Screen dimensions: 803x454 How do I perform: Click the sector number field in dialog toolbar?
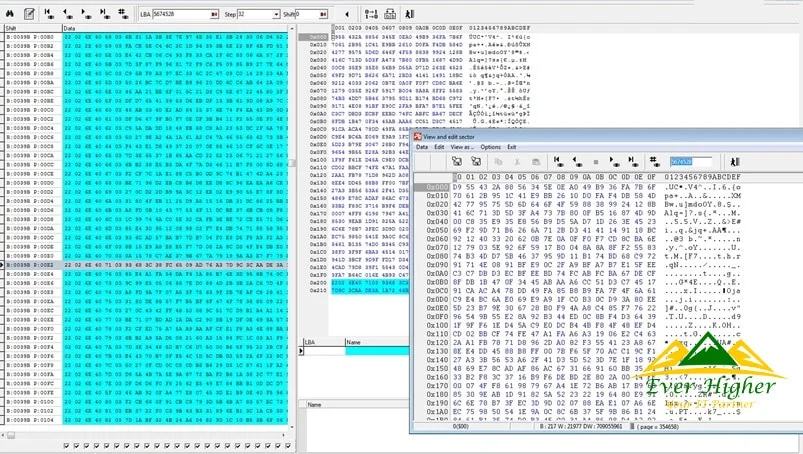click(x=690, y=162)
